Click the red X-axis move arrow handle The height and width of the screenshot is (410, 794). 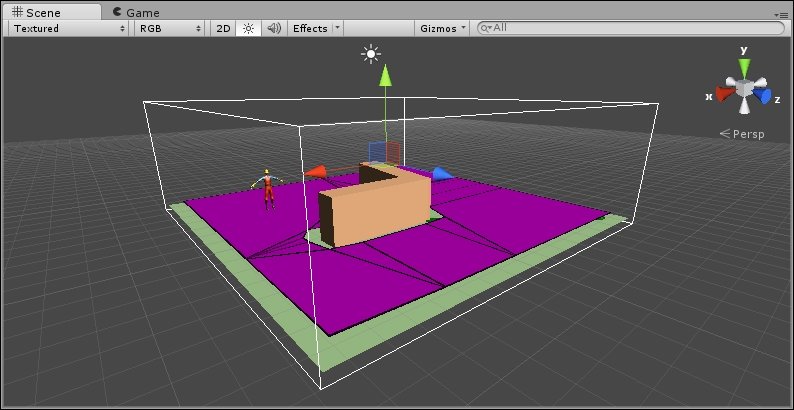pos(316,172)
